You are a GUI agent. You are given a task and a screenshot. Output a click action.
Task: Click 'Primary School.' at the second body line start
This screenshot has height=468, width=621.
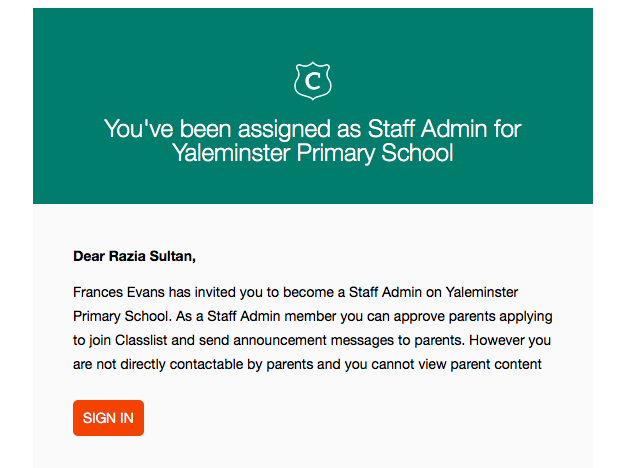122,316
